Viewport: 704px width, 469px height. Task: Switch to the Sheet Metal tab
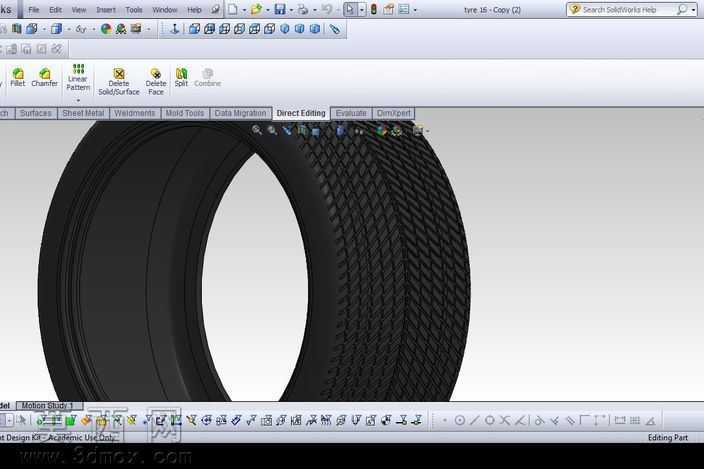coord(83,113)
